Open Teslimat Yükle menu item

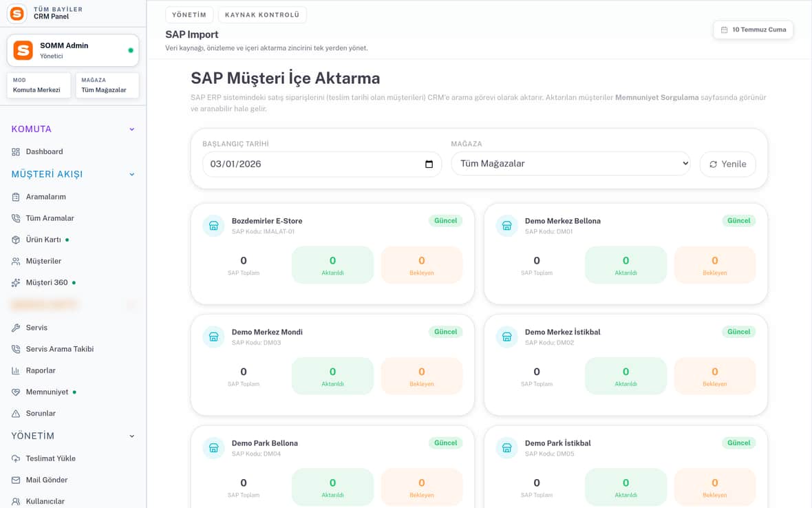pyautogui.click(x=72, y=458)
